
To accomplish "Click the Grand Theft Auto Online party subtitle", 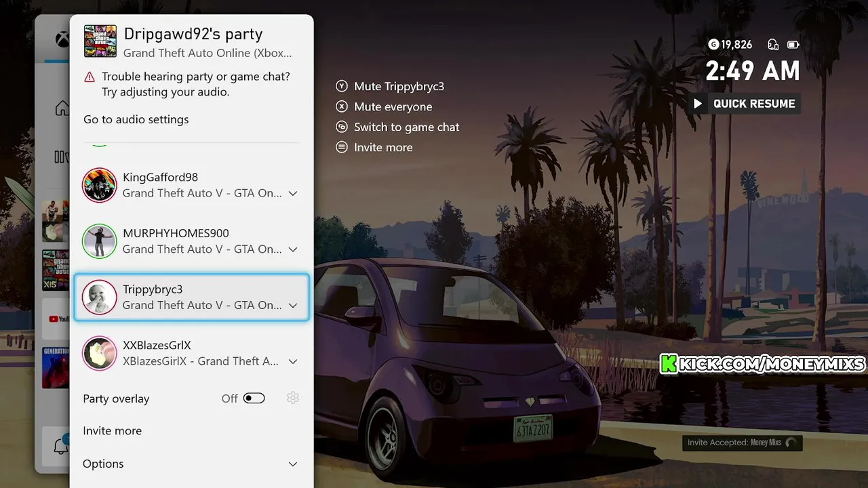I will 208,52.
